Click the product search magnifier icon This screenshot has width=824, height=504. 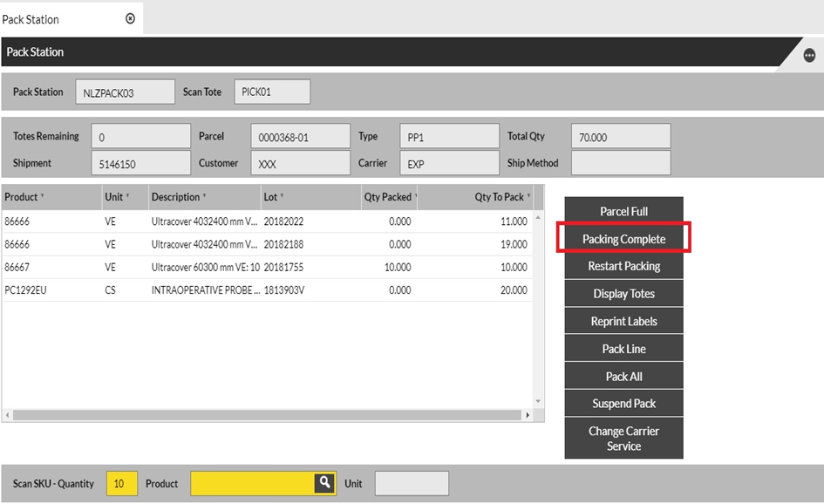tap(324, 483)
